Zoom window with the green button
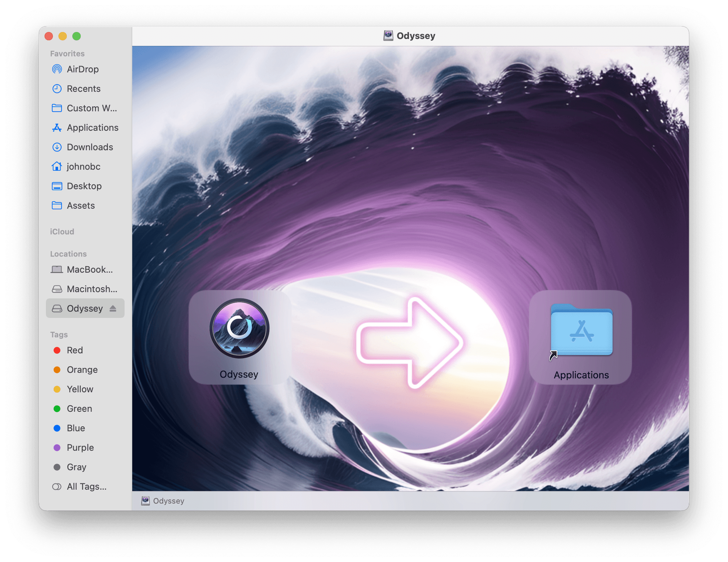The width and height of the screenshot is (728, 562). pos(76,36)
